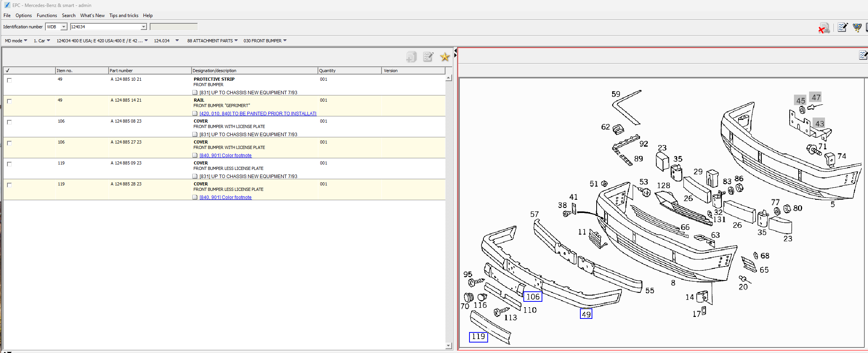The image size is (868, 353).
Task: Tick the checkbox for part A 124 885 08 23
Action: point(9,122)
